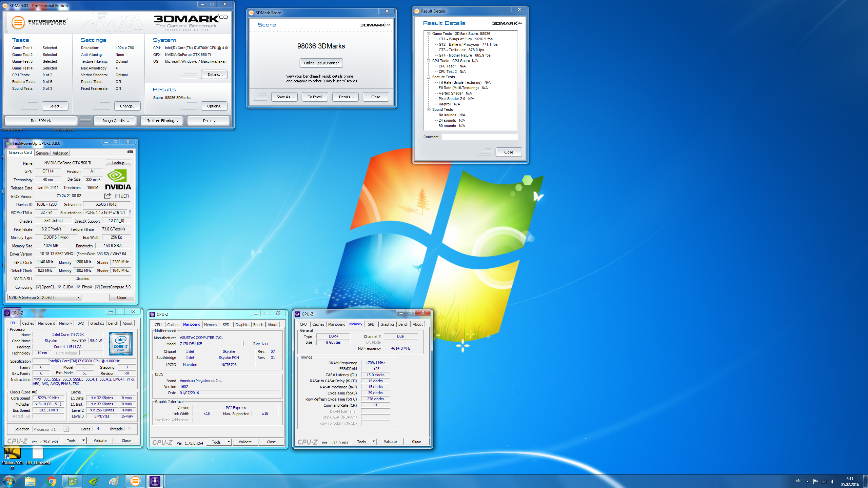This screenshot has height=488, width=868.
Task: Click the Image Quality... button
Action: pyautogui.click(x=116, y=121)
